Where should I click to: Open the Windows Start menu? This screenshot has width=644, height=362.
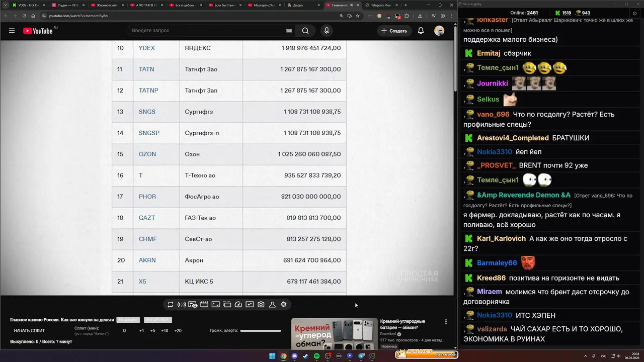point(272,356)
